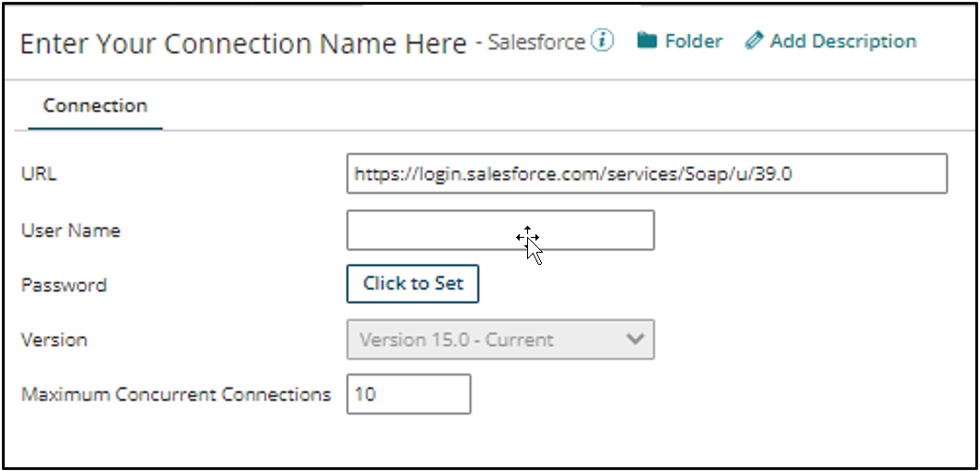
Task: Click the pencil icon for adding description
Action: (754, 41)
